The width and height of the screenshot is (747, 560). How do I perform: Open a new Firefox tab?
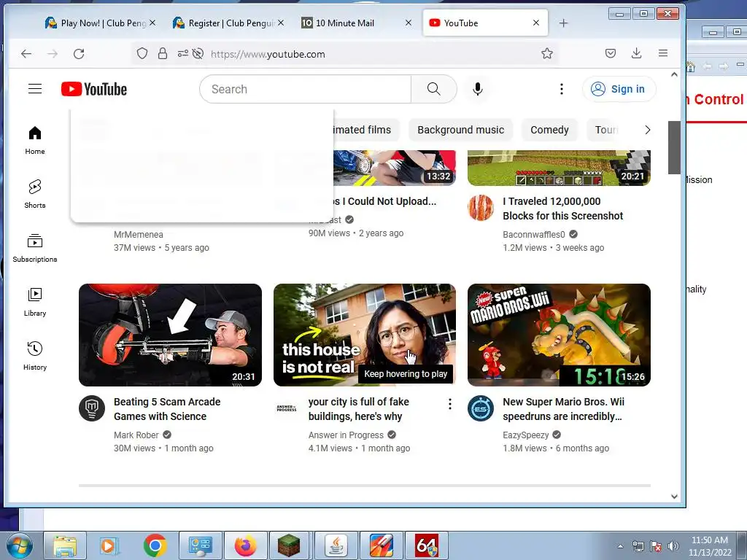pos(563,23)
